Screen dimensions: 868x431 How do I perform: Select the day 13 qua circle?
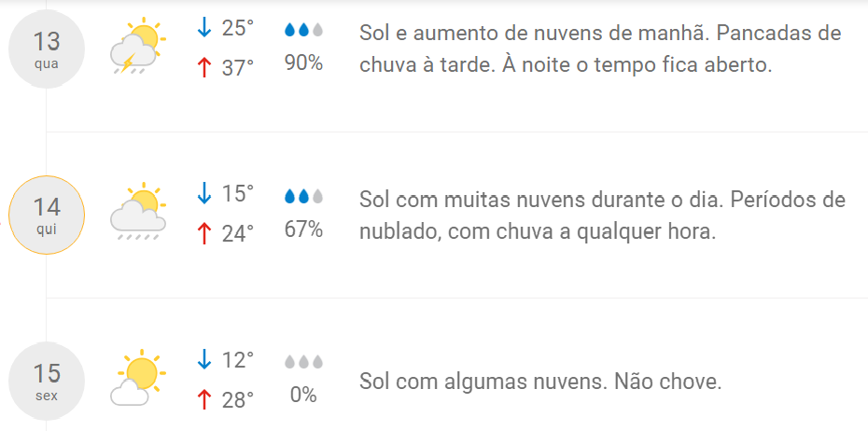tap(47, 49)
